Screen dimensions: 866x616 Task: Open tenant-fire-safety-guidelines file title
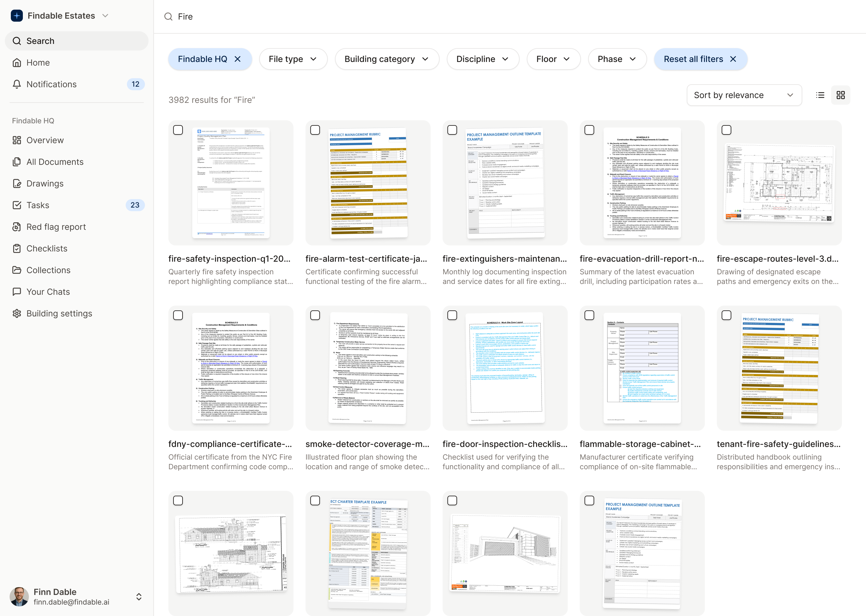[778, 444]
